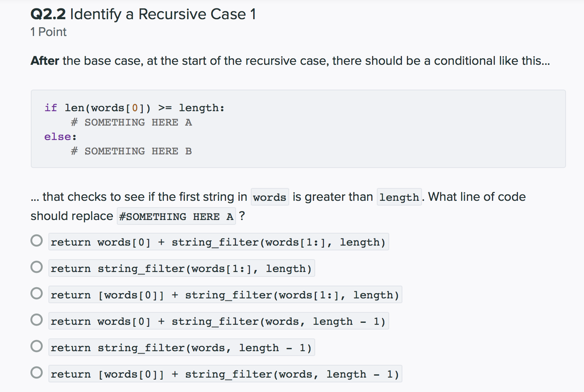Viewport: 584px width, 392px height.
Task: Click the label text return string_filter(words[1:], length)
Action: [x=182, y=268]
